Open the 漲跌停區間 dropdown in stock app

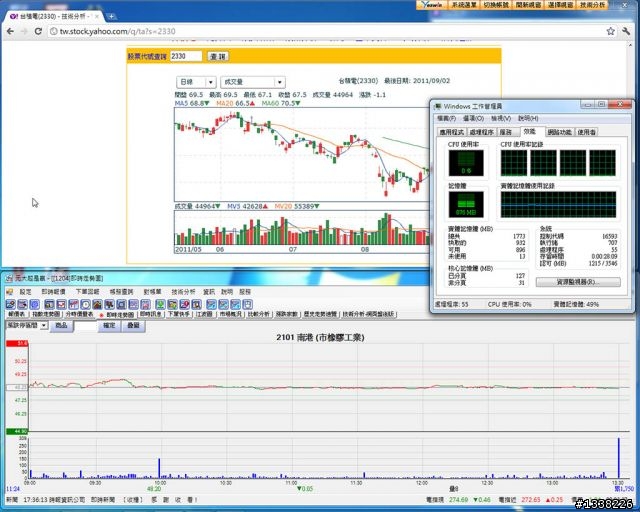pos(27,325)
